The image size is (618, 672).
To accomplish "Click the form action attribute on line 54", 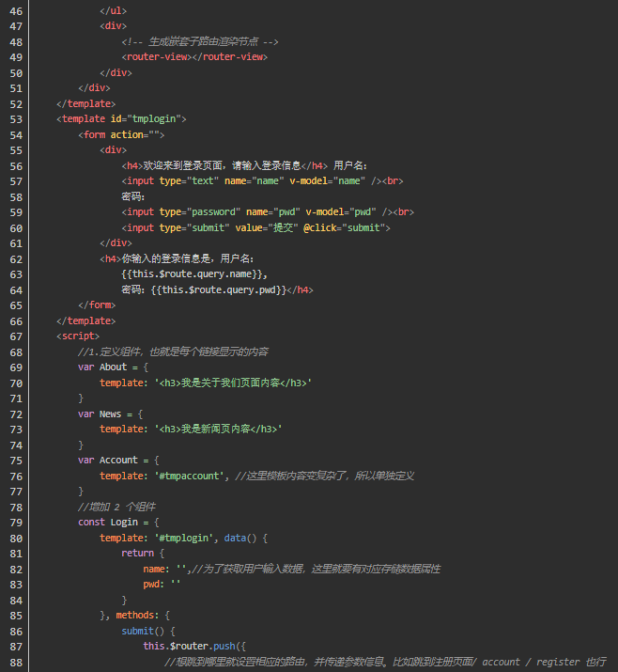I will [126, 134].
